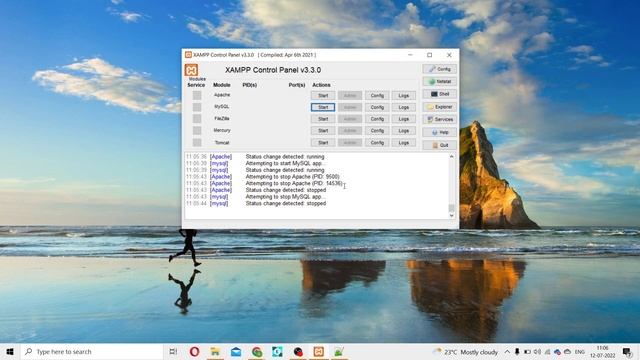
Task: Open Config for the Tomcat module
Action: [377, 142]
